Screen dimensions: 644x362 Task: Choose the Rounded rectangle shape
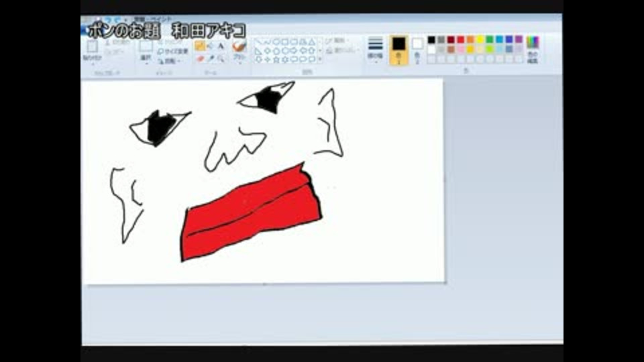[294, 42]
